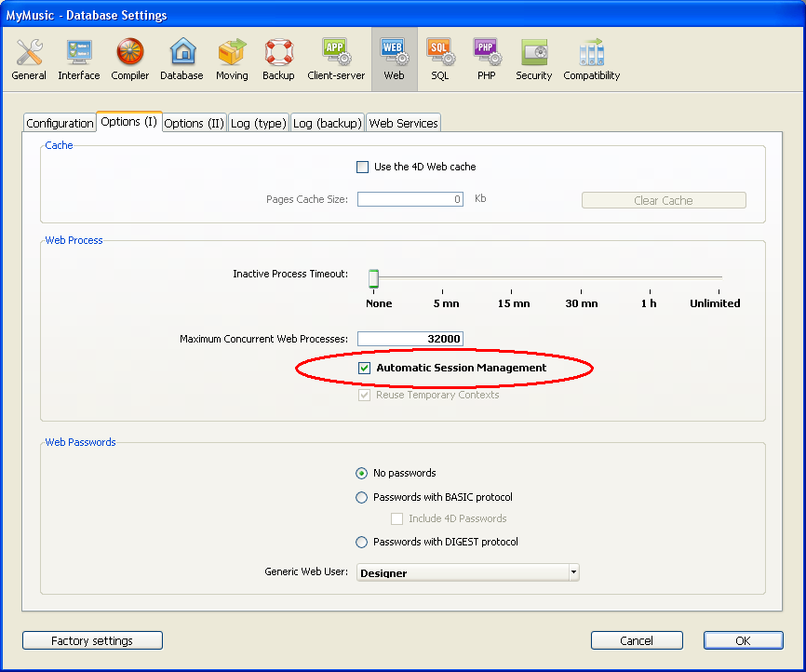806x672 pixels.
Task: Open the Compiler settings page
Action: (130, 60)
